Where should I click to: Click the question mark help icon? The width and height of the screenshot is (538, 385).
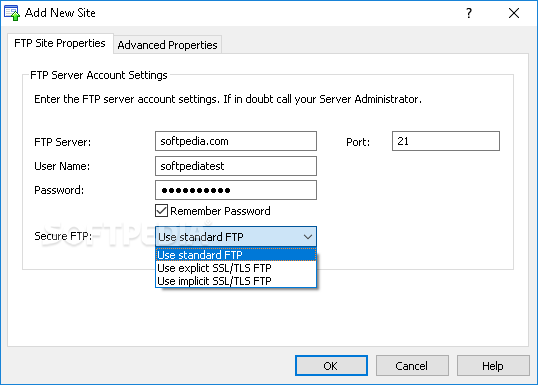coord(469,13)
